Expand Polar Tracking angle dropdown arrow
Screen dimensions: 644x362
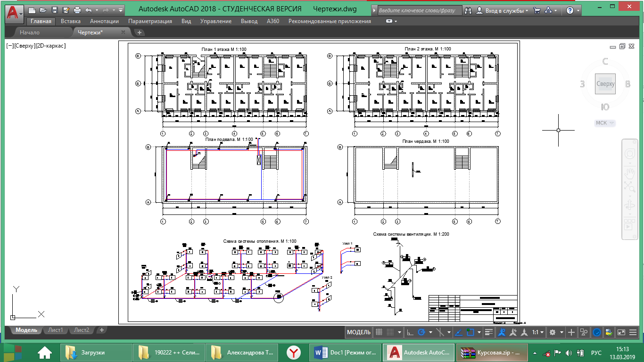pyautogui.click(x=430, y=332)
